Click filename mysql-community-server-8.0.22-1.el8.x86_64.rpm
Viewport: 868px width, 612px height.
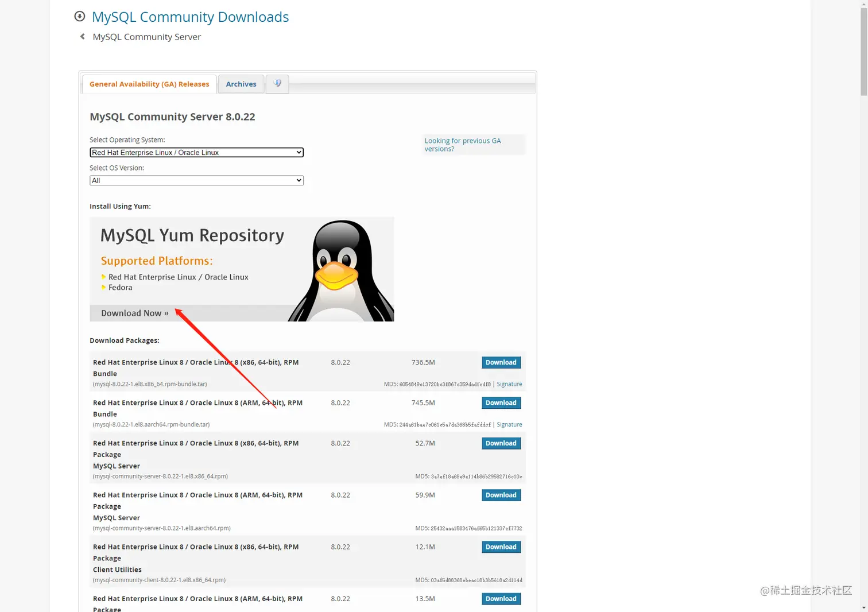point(160,477)
